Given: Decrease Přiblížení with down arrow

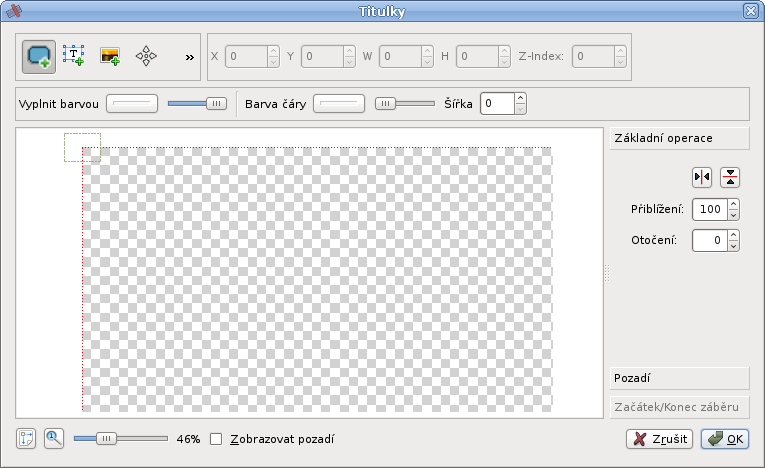Looking at the screenshot, I should point(733,215).
